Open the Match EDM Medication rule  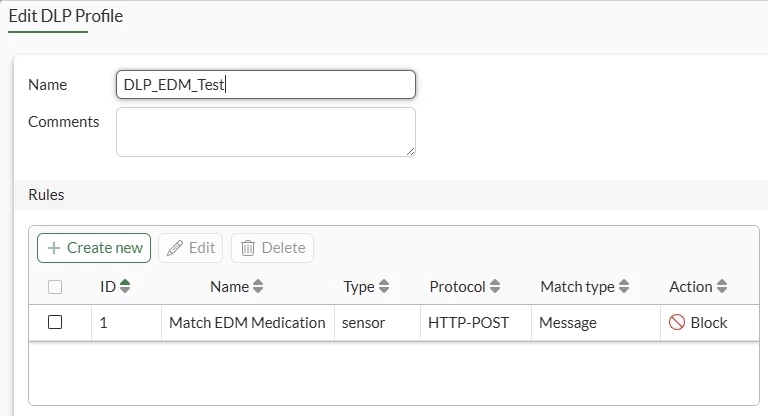pos(247,323)
